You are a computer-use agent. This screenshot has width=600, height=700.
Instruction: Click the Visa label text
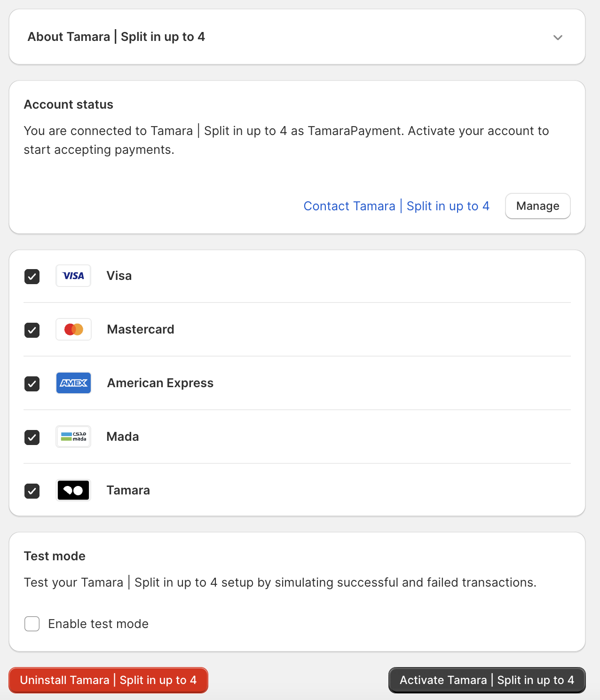tap(119, 276)
